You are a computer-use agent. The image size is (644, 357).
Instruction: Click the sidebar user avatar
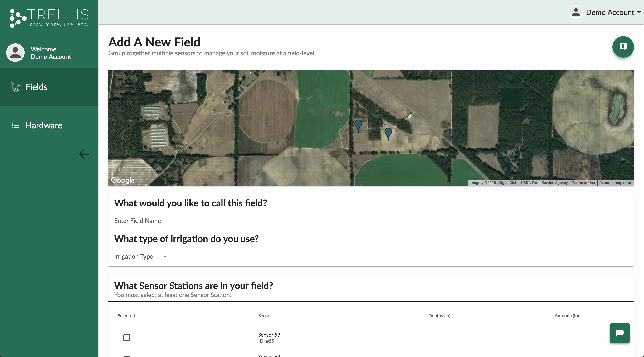(15, 53)
